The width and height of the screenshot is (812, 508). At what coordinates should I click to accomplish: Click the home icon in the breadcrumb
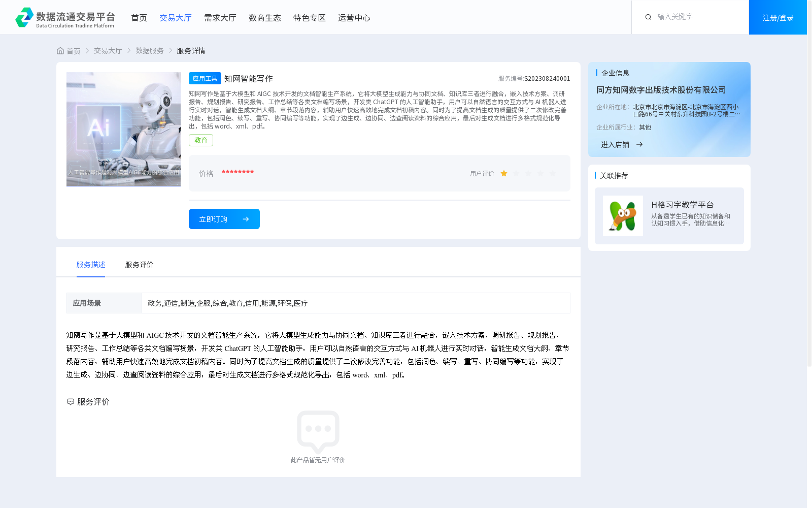[60, 51]
